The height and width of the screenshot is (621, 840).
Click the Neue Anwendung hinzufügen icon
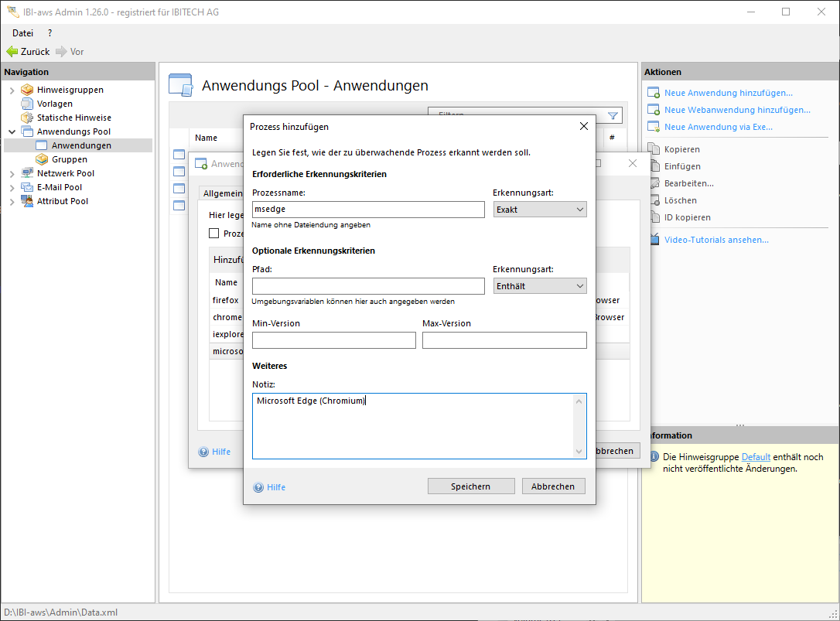point(653,93)
